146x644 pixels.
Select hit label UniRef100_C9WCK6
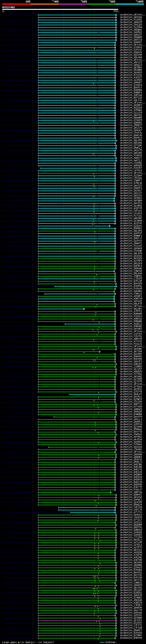coord(131,271)
